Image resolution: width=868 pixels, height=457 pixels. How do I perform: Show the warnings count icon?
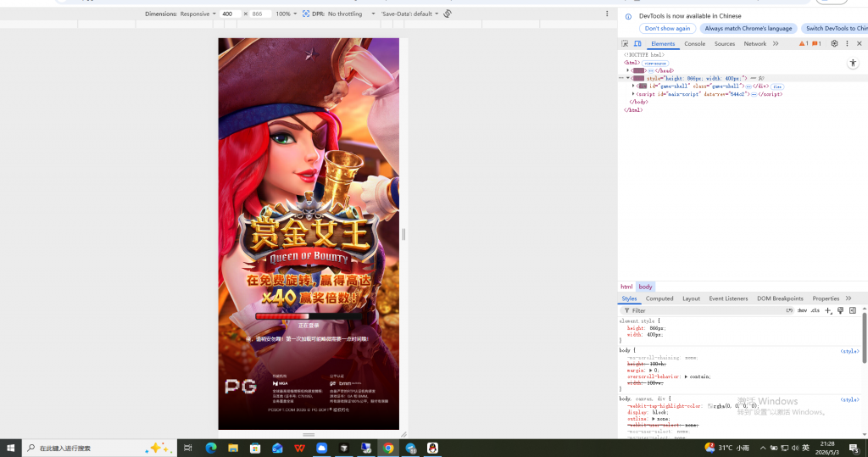pyautogui.click(x=804, y=44)
